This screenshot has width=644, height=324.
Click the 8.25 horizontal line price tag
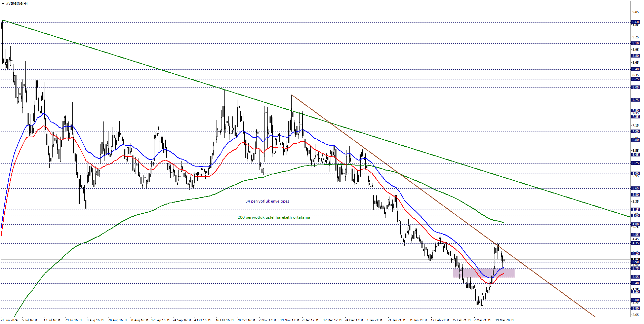pyautogui.click(x=636, y=79)
